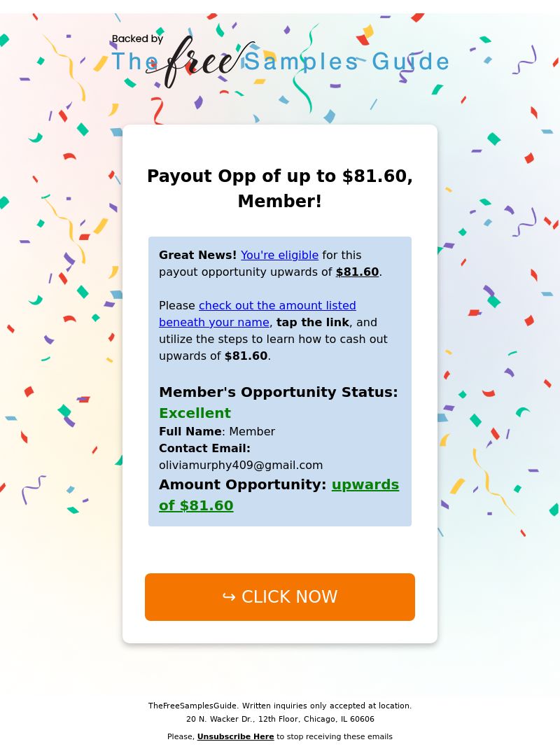
Task: Click the green "Excellent" status text
Action: [x=195, y=413]
